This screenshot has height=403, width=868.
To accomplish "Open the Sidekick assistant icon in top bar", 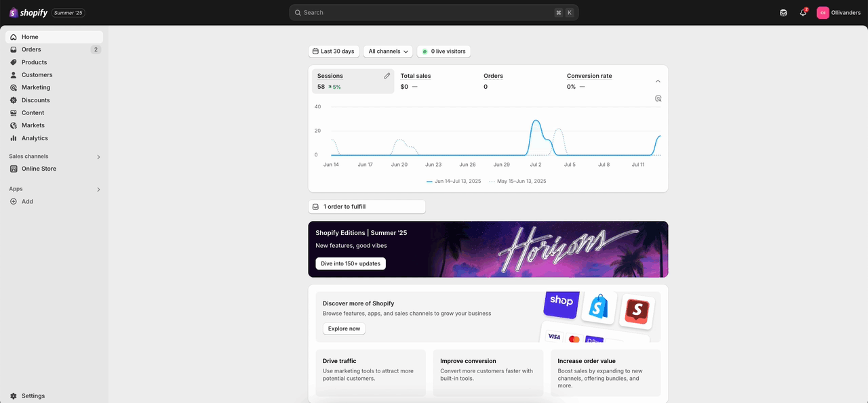I will tap(783, 12).
